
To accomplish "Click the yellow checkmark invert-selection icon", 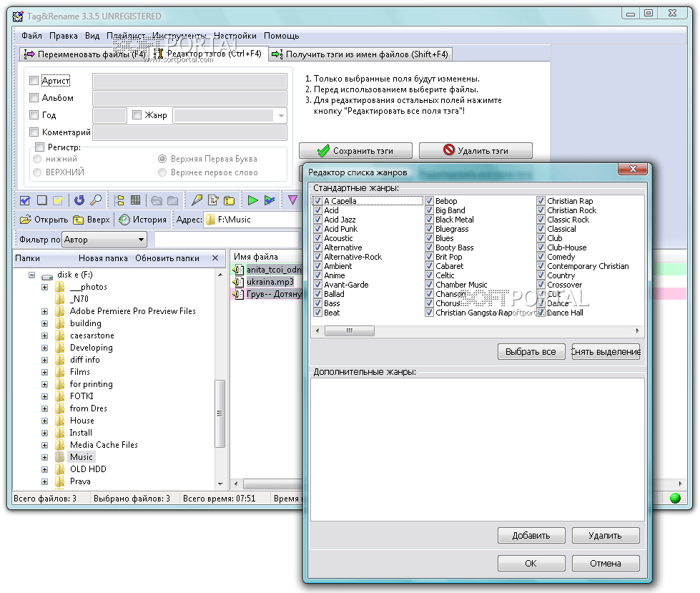I will (58, 200).
